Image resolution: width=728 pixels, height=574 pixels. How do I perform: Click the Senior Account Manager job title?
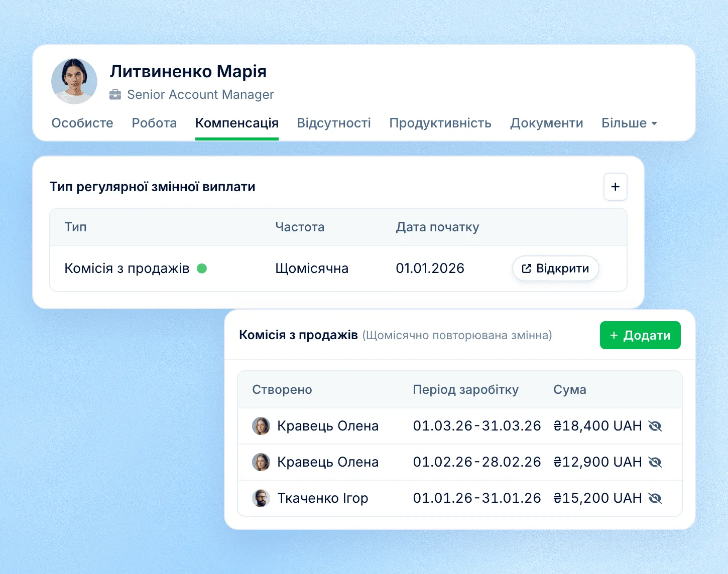(x=200, y=94)
